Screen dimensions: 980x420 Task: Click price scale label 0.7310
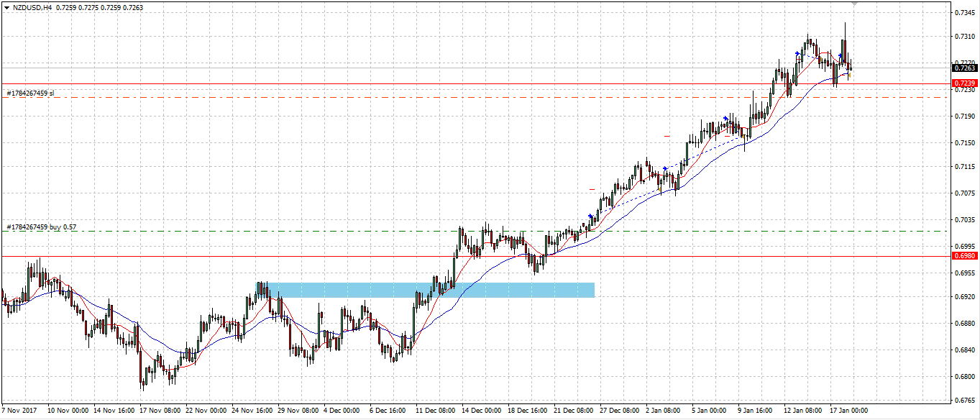(x=965, y=37)
